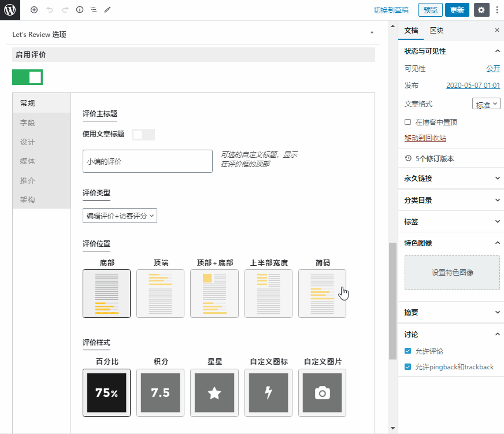Viewport: 504px width, 434px height.
Task: Close the settings sidebar with X
Action: pyautogui.click(x=497, y=30)
